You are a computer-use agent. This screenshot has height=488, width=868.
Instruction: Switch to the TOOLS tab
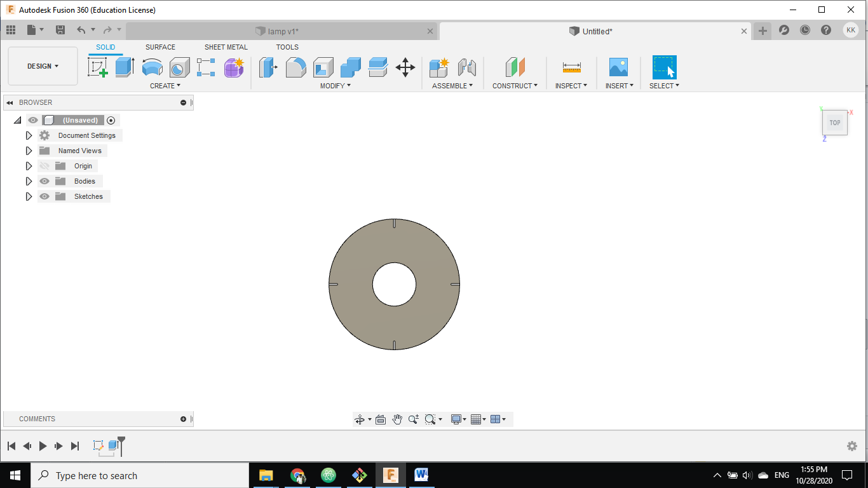(x=287, y=47)
